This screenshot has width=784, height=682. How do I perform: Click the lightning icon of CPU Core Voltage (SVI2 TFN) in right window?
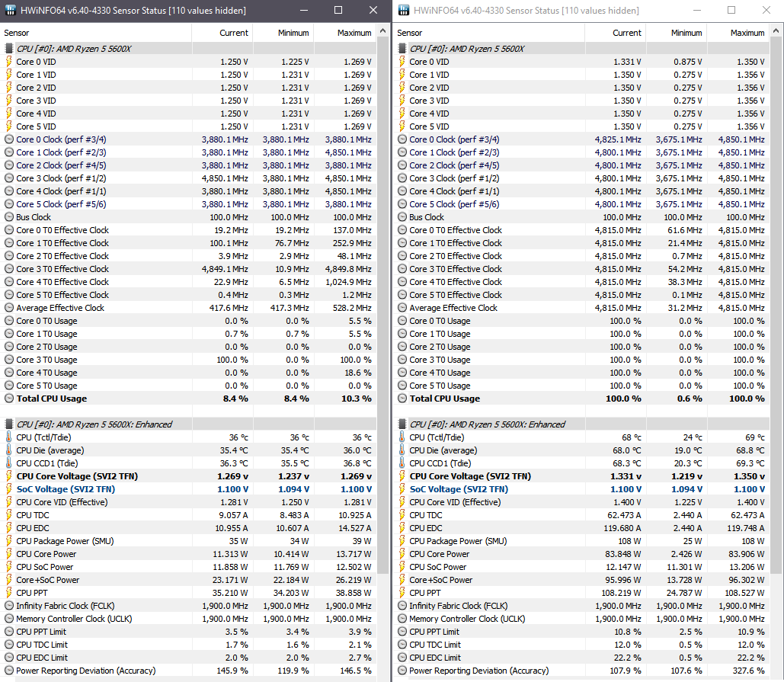click(x=402, y=476)
